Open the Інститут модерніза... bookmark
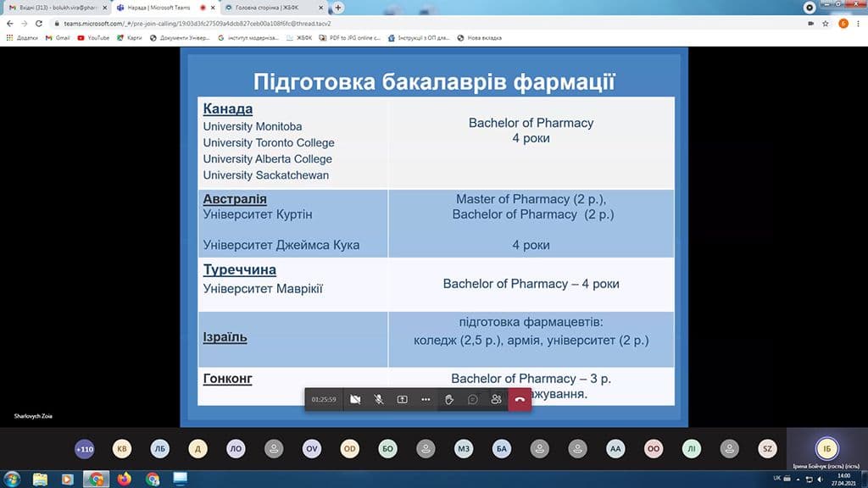This screenshot has height=488, width=868. (x=248, y=37)
